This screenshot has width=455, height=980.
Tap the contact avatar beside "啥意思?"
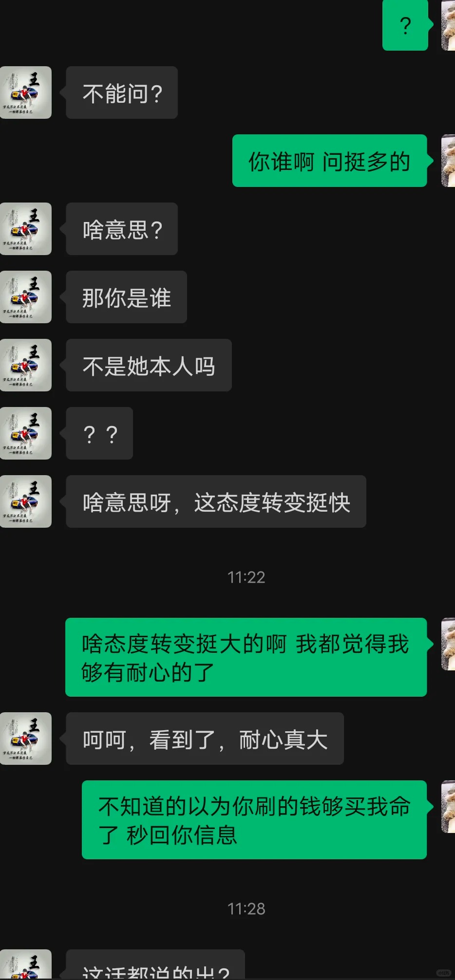26,229
